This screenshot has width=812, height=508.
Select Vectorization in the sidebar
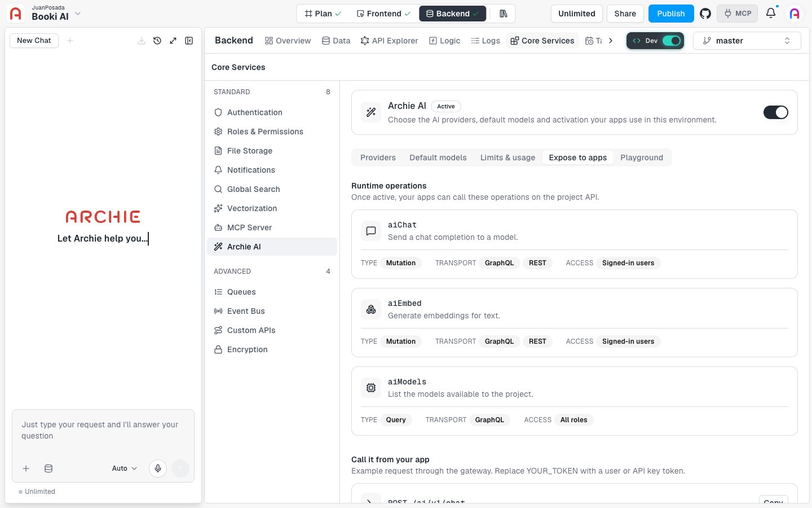click(272, 208)
